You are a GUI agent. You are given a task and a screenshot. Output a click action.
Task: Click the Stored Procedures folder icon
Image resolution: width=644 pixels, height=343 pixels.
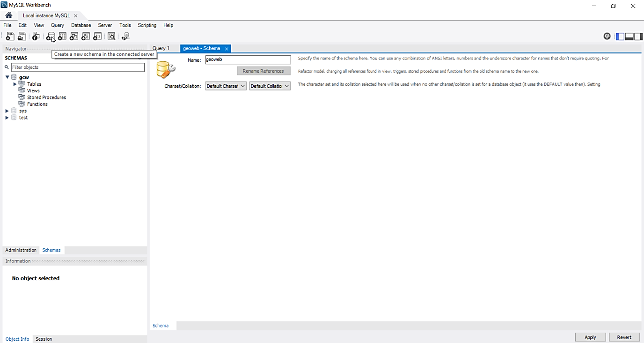click(22, 97)
